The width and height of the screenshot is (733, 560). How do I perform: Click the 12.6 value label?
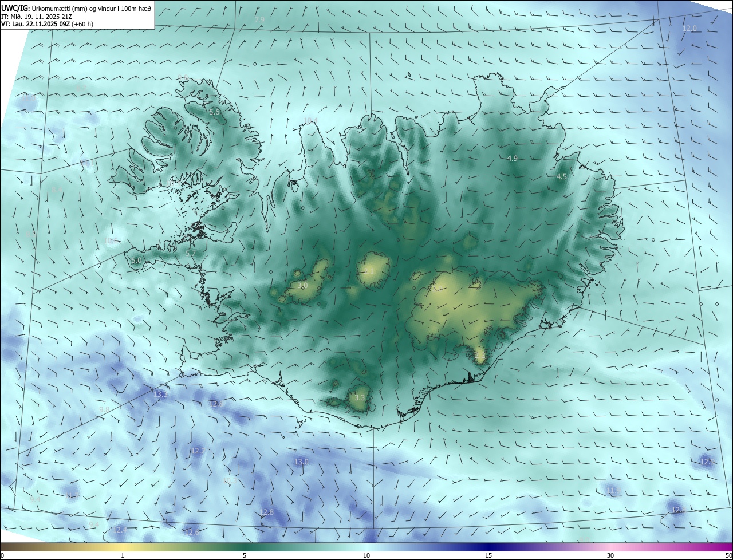(192, 532)
